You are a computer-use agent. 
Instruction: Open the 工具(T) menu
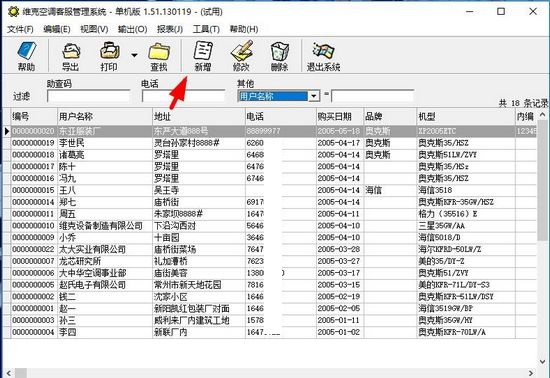click(206, 29)
